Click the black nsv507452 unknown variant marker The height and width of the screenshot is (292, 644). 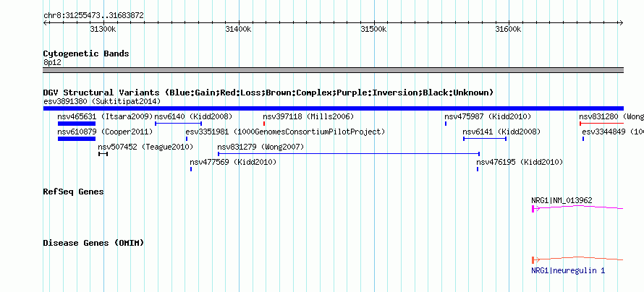point(103,154)
